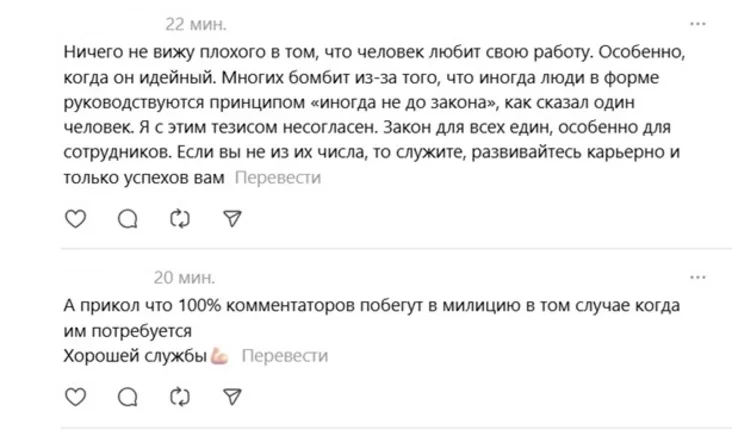Click Перевести after "только успехов вам"
Image resolution: width=732 pixels, height=430 pixels.
(x=277, y=178)
